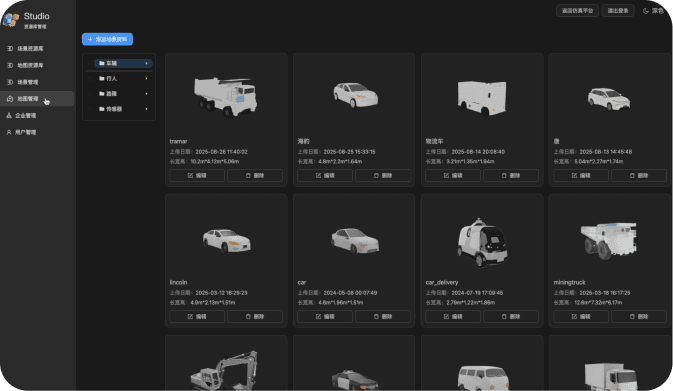
Task: Open the 唐 SUV thumbnail
Action: click(x=609, y=98)
